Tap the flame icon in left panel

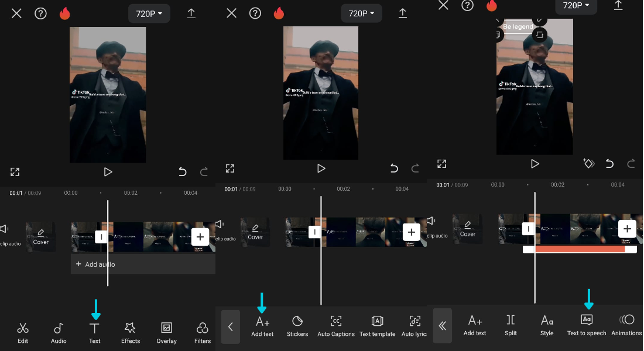pos(65,13)
